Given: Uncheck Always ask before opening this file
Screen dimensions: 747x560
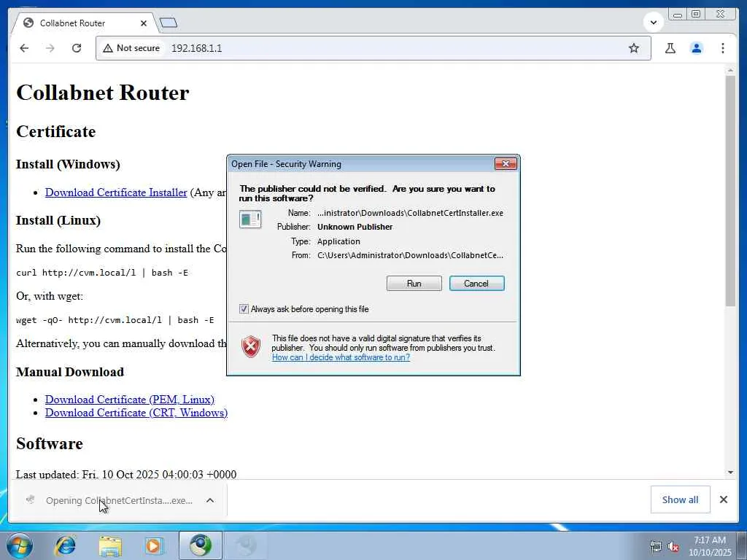Looking at the screenshot, I should [244, 309].
